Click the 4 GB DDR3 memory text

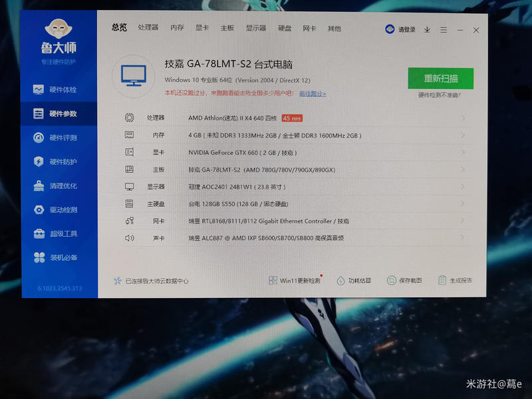click(x=275, y=136)
